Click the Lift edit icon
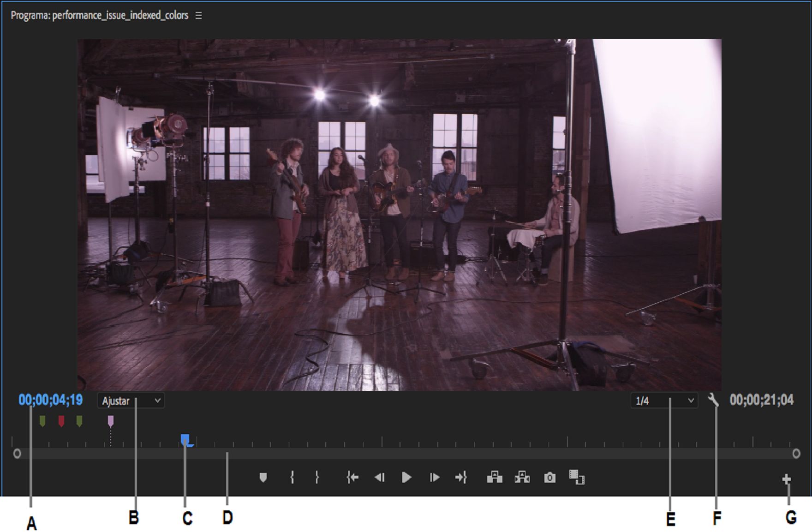Screen dimensions: 812x532 click(494, 478)
